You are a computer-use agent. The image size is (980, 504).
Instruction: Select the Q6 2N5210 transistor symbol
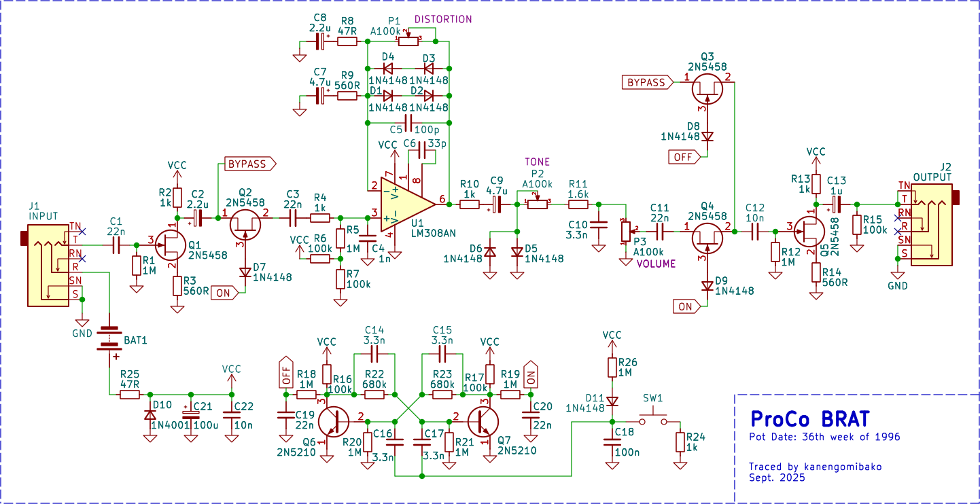(333, 421)
